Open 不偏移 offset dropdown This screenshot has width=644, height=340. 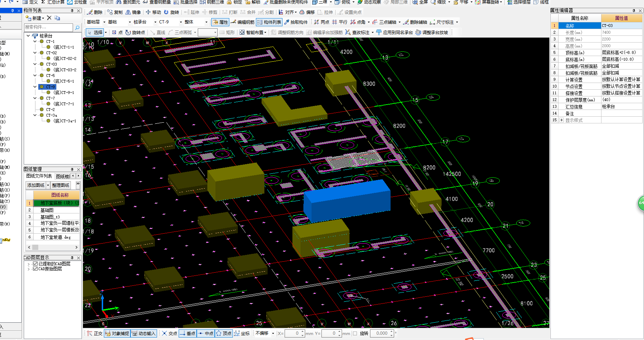273,333
